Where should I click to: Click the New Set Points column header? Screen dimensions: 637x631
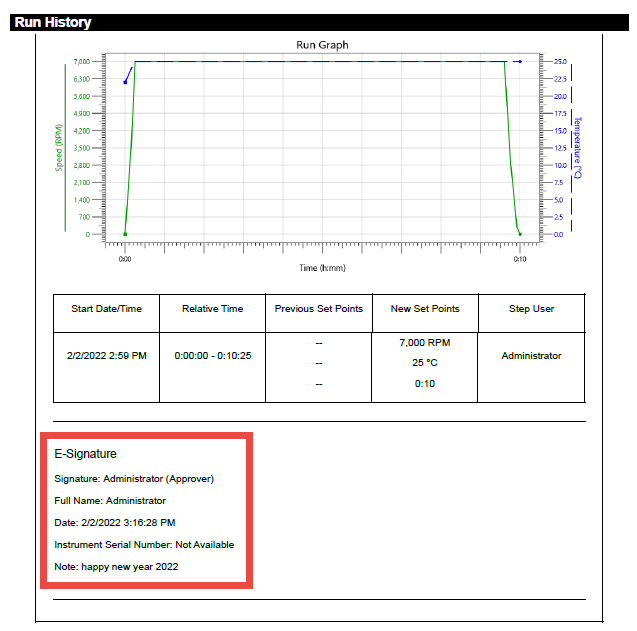click(425, 309)
